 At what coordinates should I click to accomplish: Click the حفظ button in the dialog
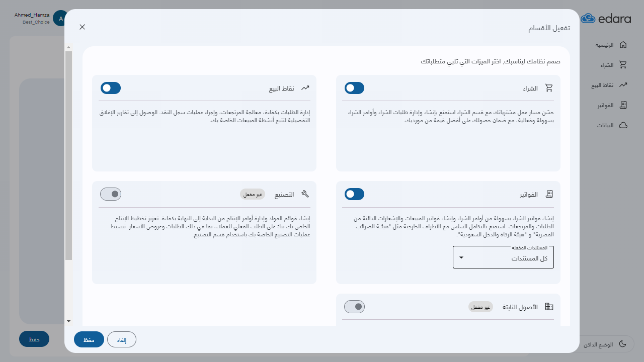click(x=89, y=340)
